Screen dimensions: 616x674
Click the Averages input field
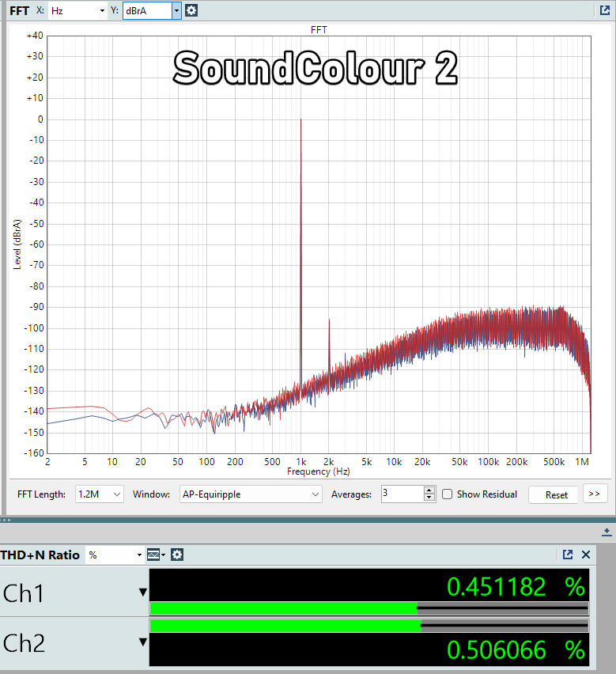point(402,494)
